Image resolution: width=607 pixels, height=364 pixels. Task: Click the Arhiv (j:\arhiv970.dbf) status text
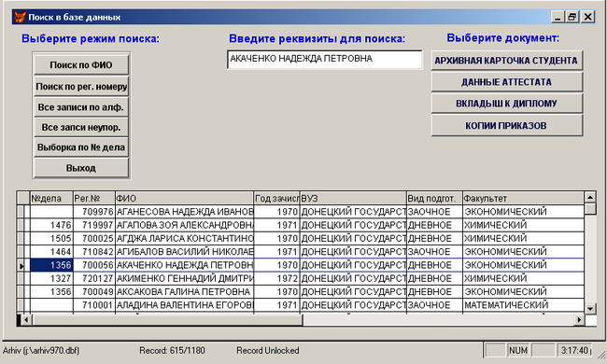click(41, 351)
